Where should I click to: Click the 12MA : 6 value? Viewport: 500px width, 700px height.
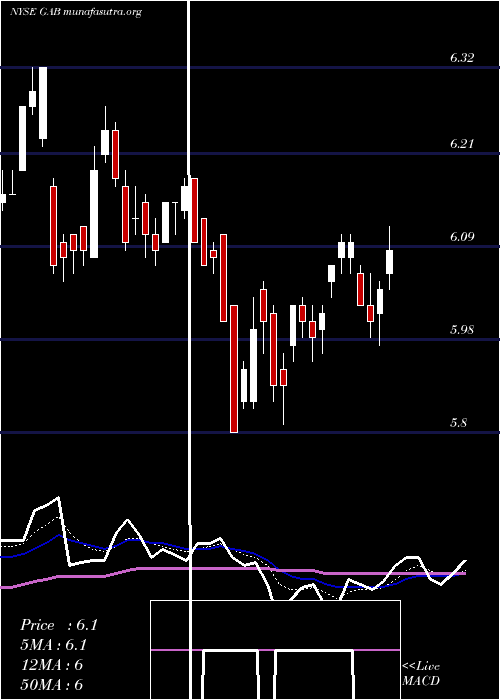pyautogui.click(x=51, y=665)
